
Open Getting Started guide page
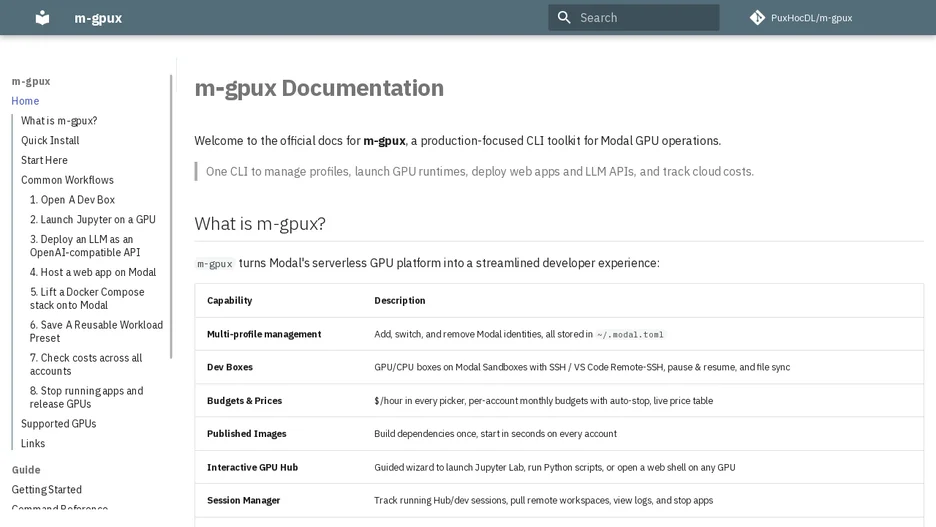click(47, 489)
